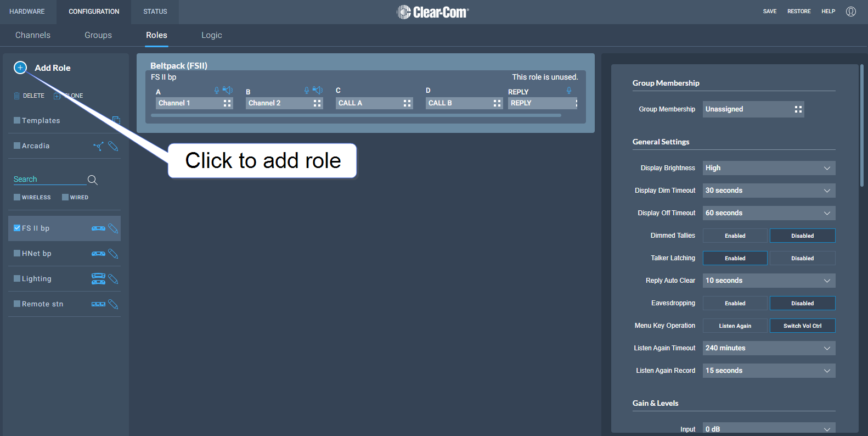The height and width of the screenshot is (436, 868).
Task: Click the microphone icon on key B
Action: coord(307,90)
